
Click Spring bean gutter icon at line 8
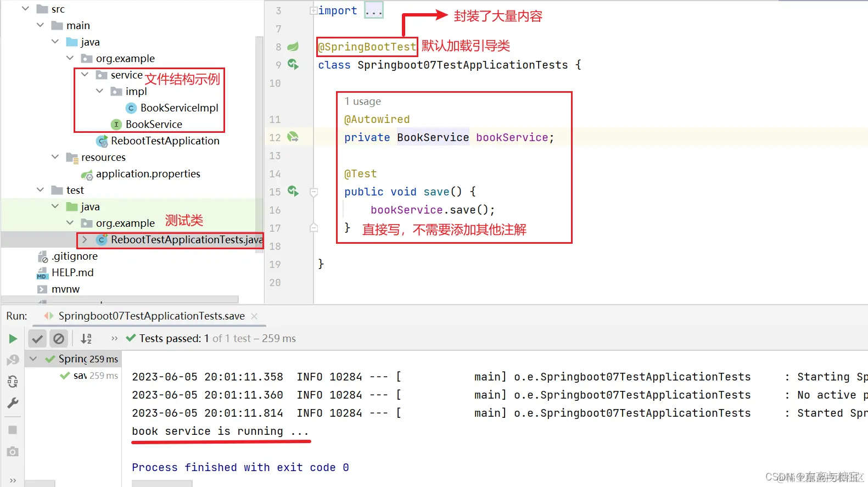click(293, 47)
